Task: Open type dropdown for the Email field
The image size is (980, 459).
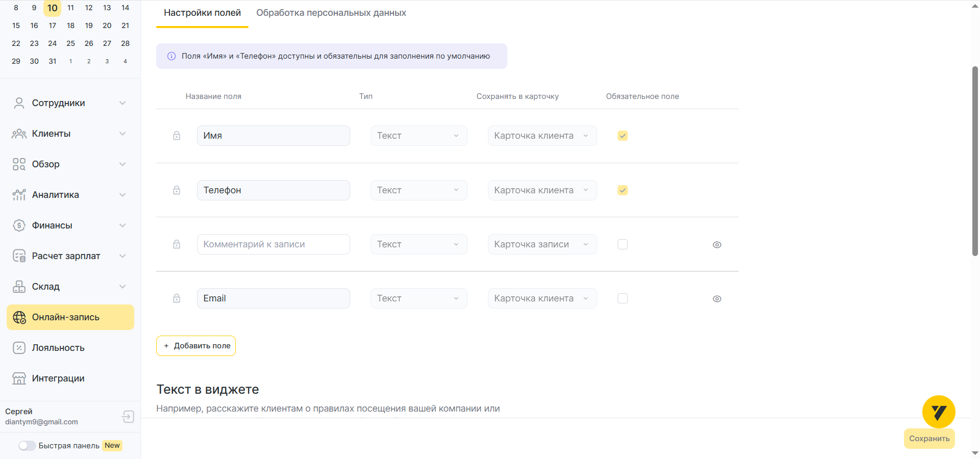Action: pos(419,298)
